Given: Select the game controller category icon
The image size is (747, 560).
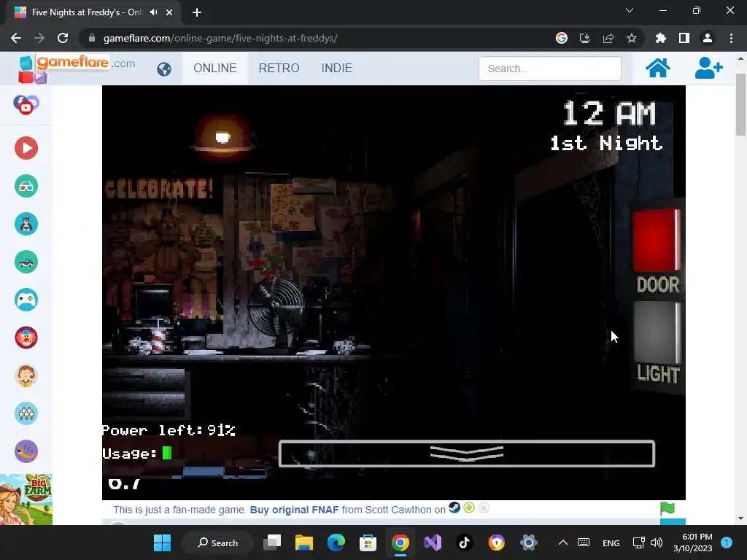Looking at the screenshot, I should 26,300.
